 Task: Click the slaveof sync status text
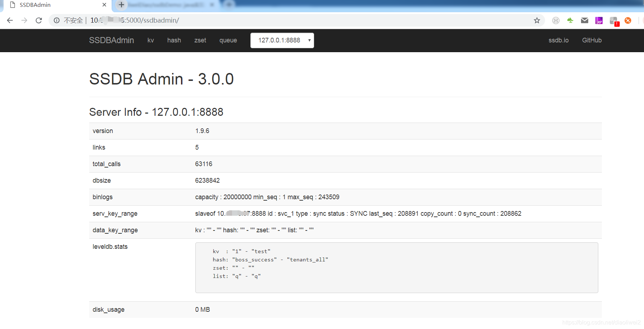pyautogui.click(x=358, y=214)
